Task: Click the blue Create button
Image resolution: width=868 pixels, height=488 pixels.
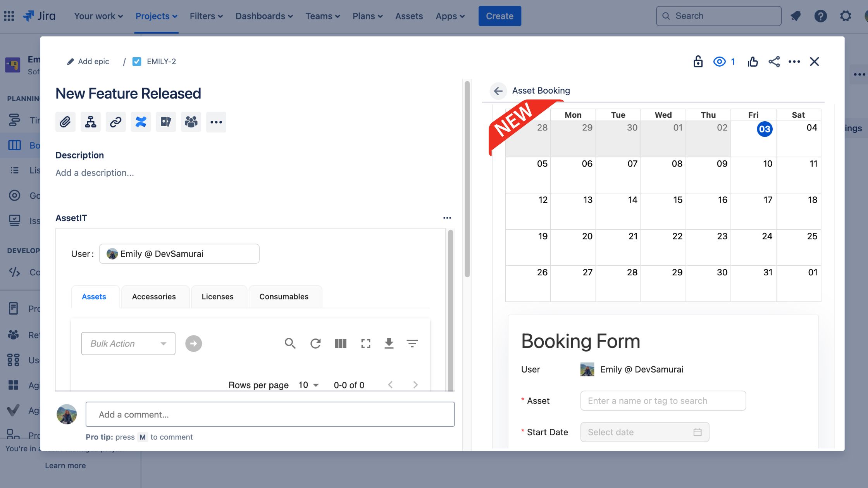Action: tap(499, 16)
